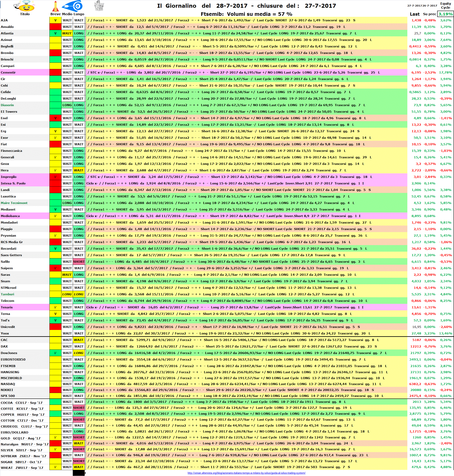Click the 17,78% value in Cementir row
Screen dimensions: 454x476
click(445, 73)
